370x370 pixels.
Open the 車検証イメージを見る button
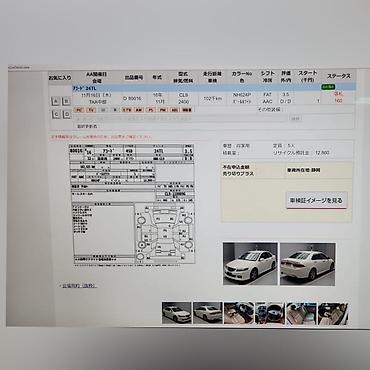(x=317, y=201)
